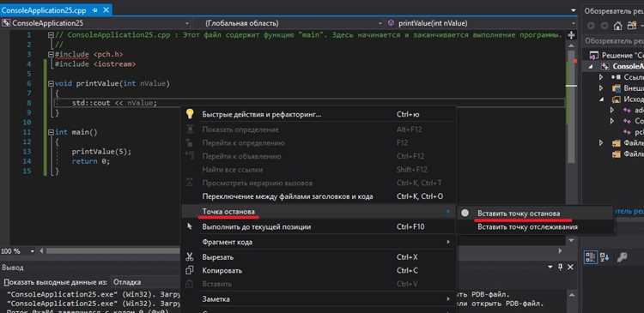644x313 pixels.
Task: Close the Вывод output panel
Action: click(x=570, y=267)
